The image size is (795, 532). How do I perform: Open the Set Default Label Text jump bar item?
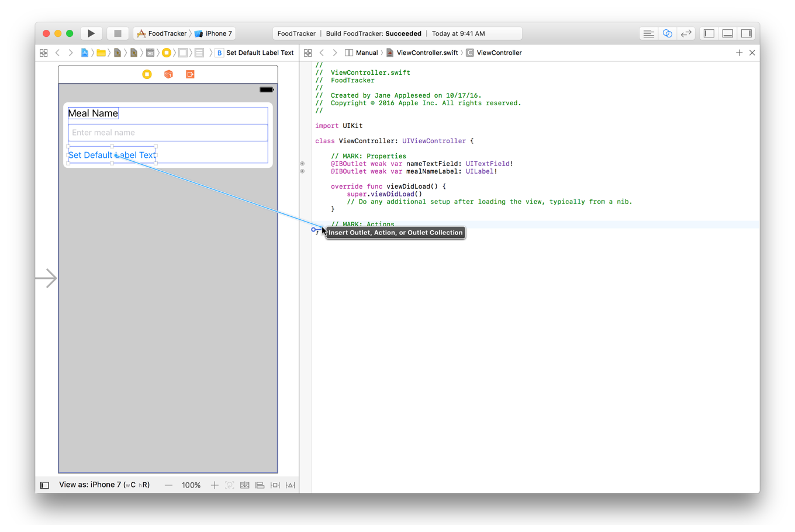tap(255, 53)
